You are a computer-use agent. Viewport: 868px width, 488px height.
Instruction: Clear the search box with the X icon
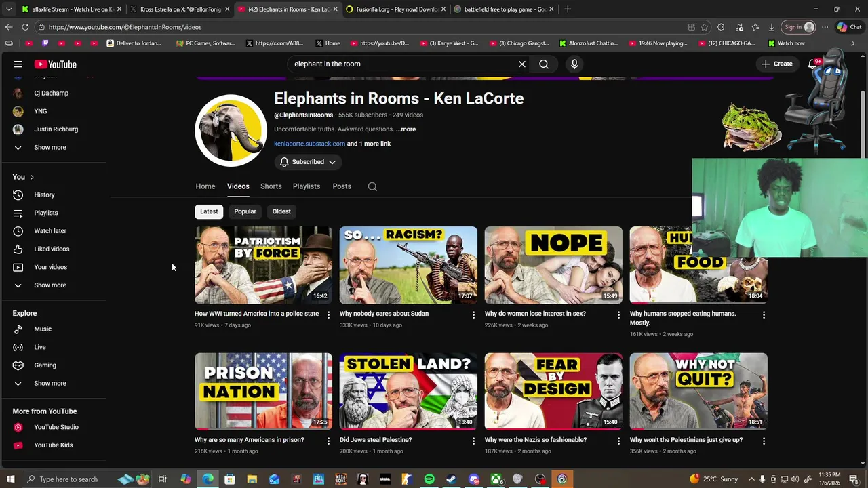(522, 64)
